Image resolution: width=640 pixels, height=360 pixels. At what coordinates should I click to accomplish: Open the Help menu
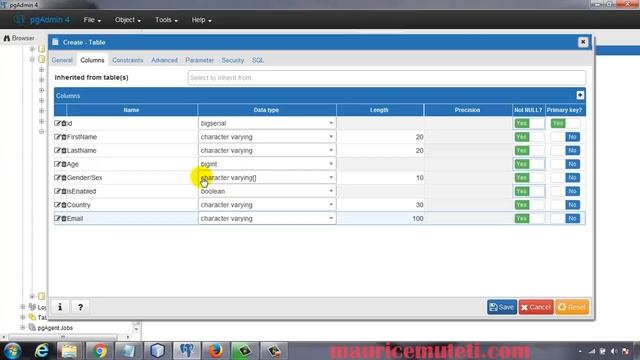(x=201, y=20)
